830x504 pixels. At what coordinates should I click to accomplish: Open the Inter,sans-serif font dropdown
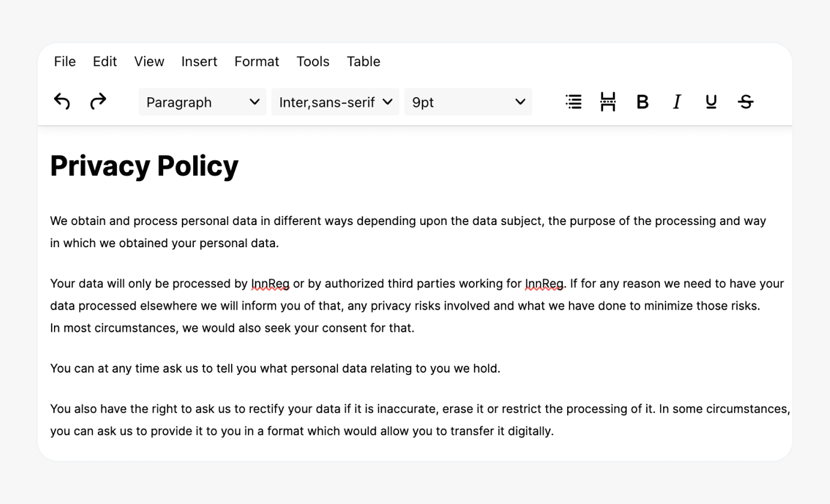[335, 101]
